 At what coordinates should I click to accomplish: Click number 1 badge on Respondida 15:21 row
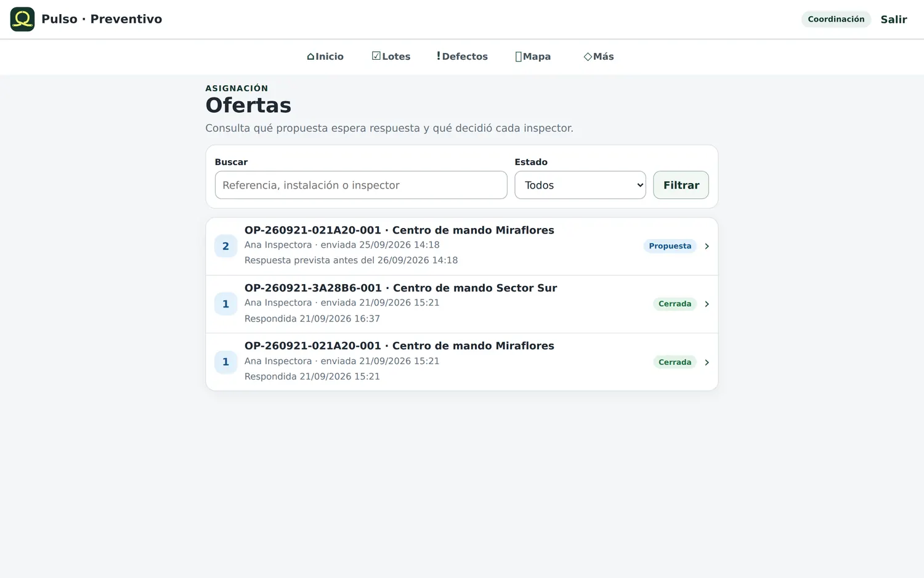click(x=225, y=362)
